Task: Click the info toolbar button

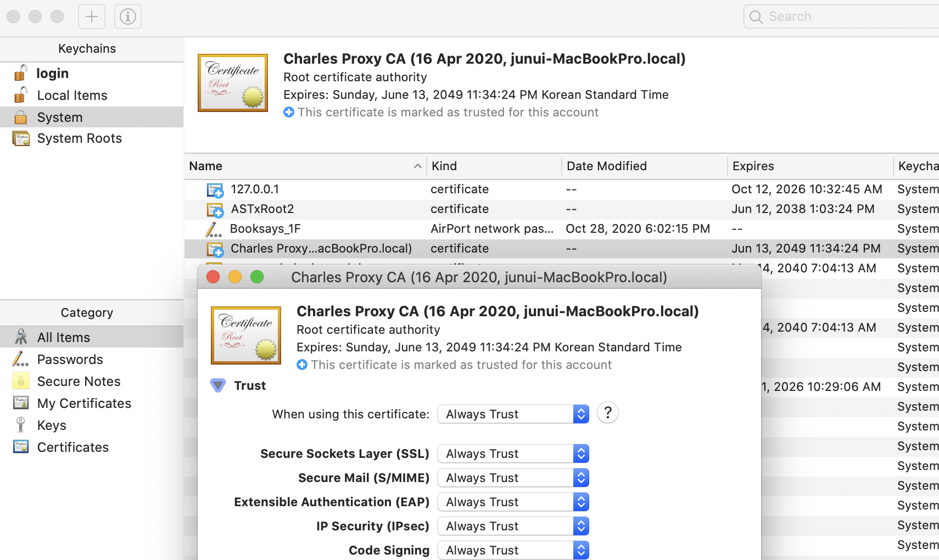Action: click(128, 16)
